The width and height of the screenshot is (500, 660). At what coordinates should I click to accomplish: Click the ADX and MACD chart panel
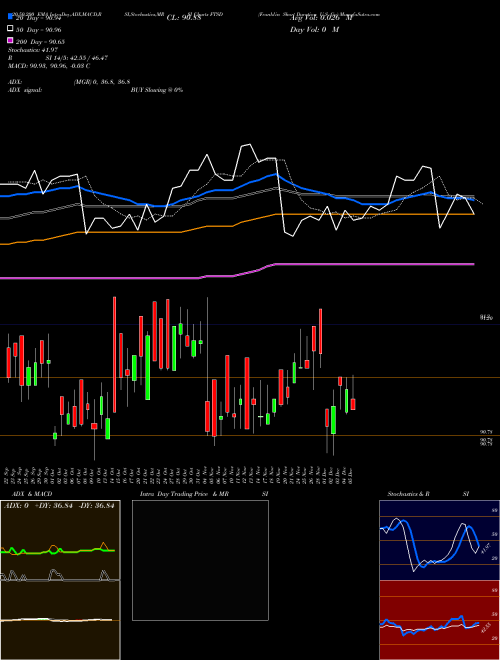(x=60, y=580)
